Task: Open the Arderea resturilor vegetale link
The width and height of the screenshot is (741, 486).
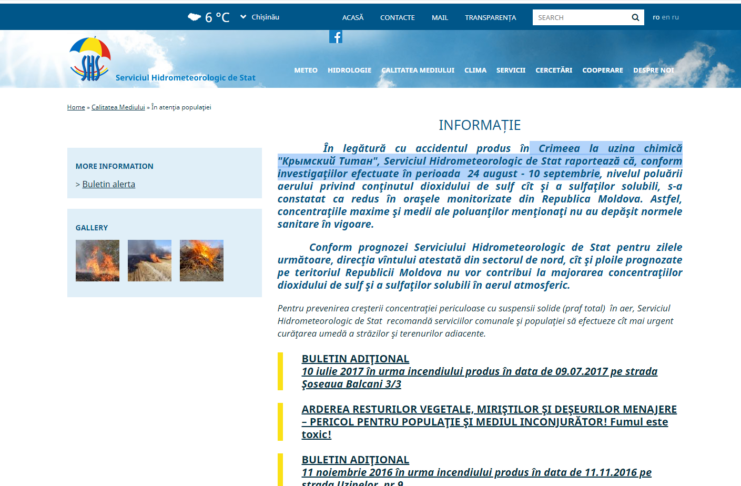Action: click(x=489, y=422)
